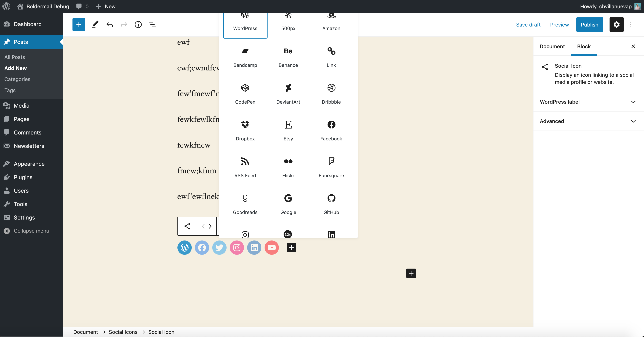Choose DeviantArt social icon
This screenshot has width=644, height=337.
pos(288,94)
